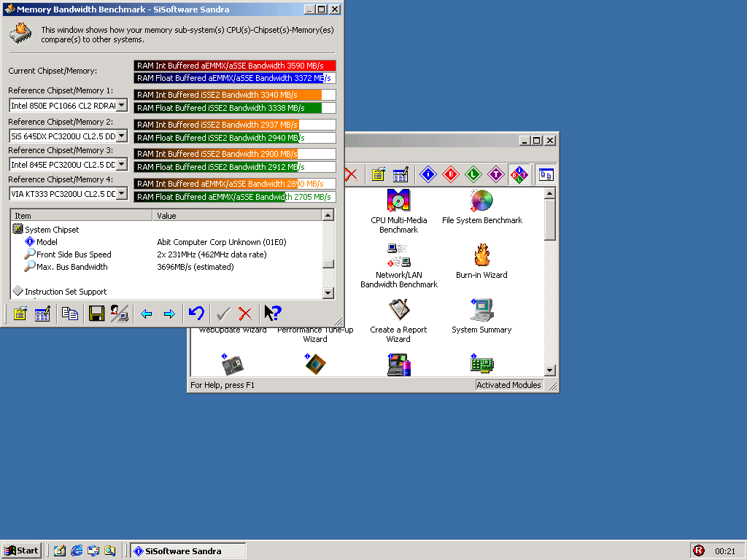Click the blue Refresh/undo arrow icon
The image size is (747, 560).
point(196,314)
